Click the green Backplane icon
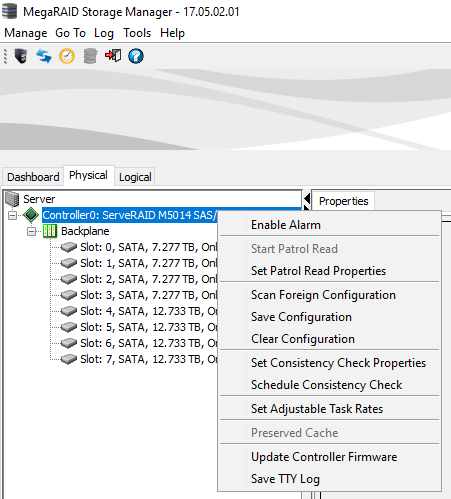 point(50,231)
